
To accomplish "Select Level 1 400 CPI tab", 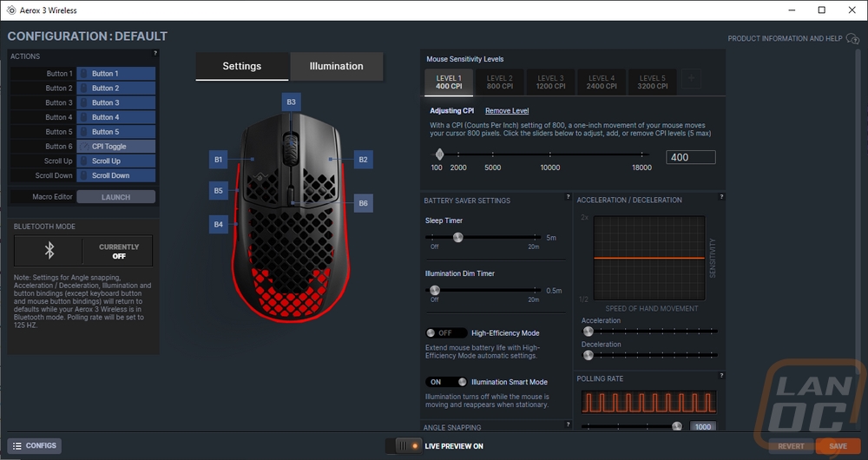I will click(x=449, y=82).
